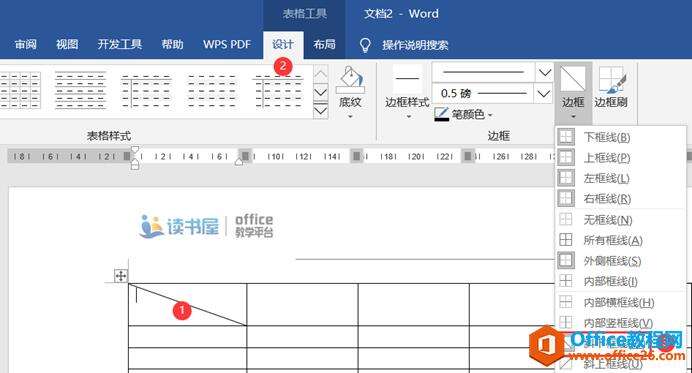Choose 内部竖框线(V) from the borders menu
Image resolution: width=692 pixels, height=373 pixels.
coord(621,323)
